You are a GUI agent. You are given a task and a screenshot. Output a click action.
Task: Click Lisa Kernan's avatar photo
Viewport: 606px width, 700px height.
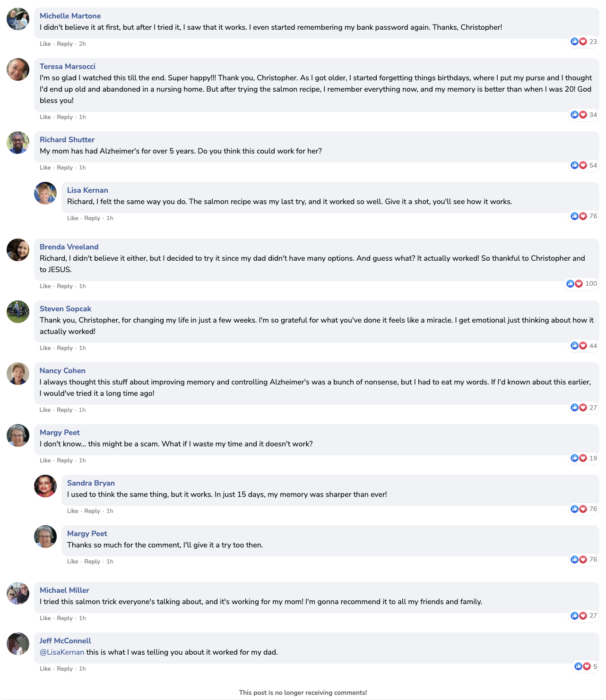[x=45, y=193]
